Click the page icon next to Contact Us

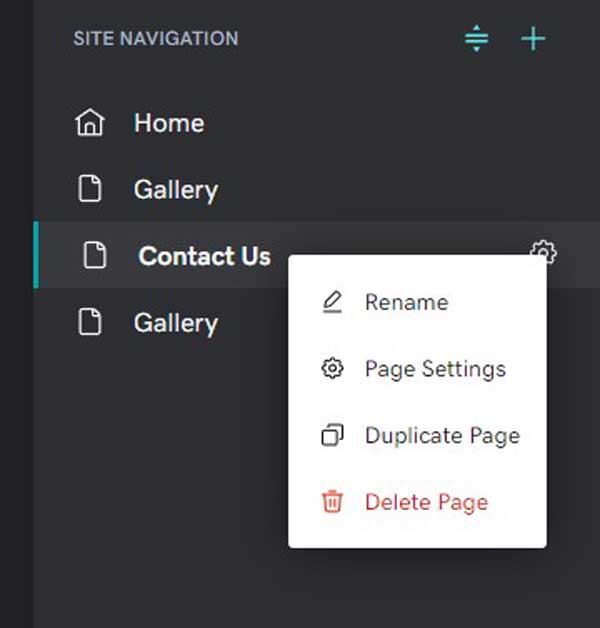pyautogui.click(x=95, y=255)
